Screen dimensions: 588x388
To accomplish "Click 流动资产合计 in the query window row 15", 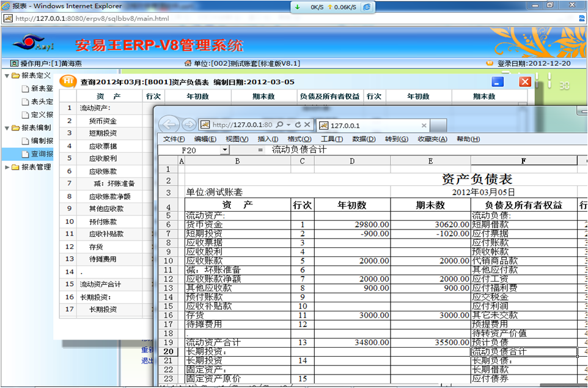I will (x=100, y=285).
